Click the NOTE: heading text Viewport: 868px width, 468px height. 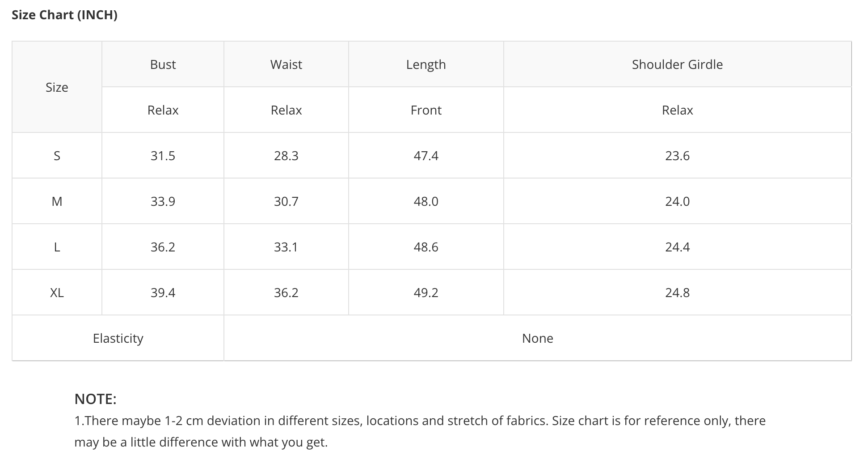pos(95,399)
